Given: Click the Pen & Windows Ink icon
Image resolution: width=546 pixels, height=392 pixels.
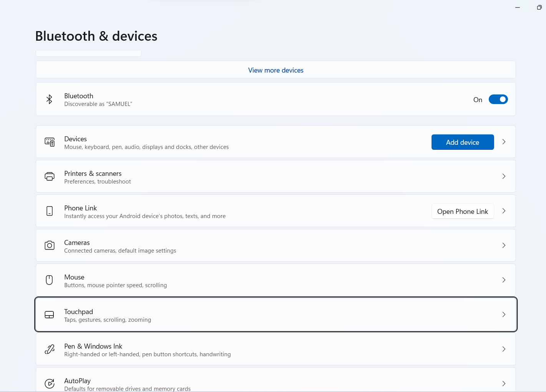Looking at the screenshot, I should point(50,349).
